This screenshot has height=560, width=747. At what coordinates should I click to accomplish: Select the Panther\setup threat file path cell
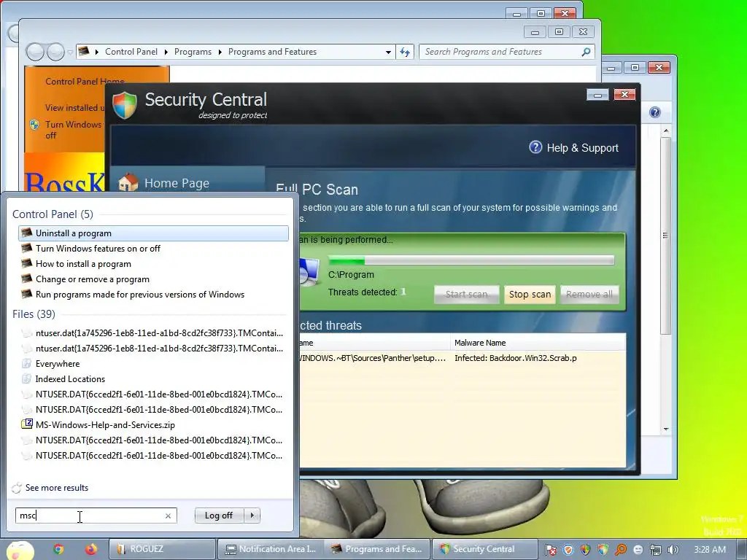click(x=374, y=358)
